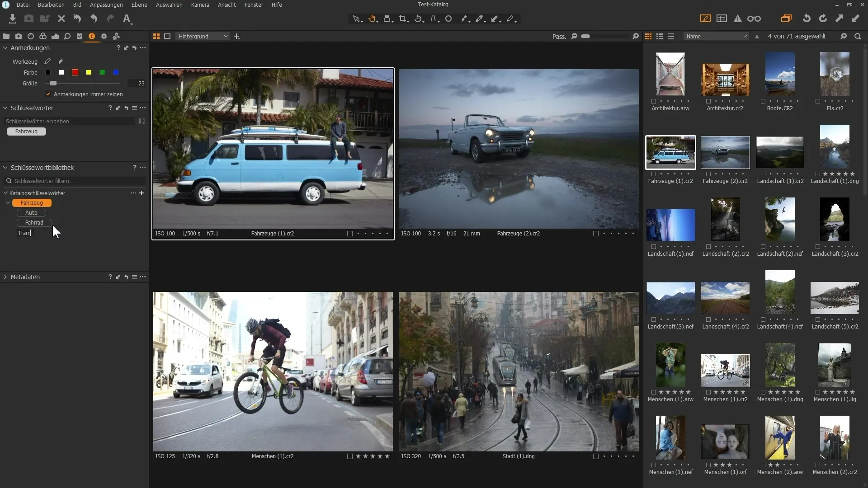The height and width of the screenshot is (488, 868).
Task: Open the Library tool tab folder icon
Action: tap(6, 36)
